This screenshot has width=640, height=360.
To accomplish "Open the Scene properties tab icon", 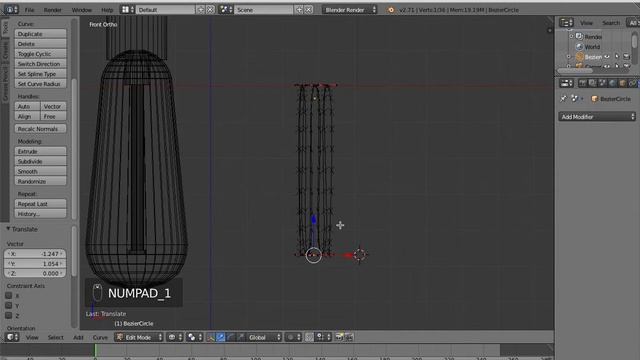I will click(602, 83).
